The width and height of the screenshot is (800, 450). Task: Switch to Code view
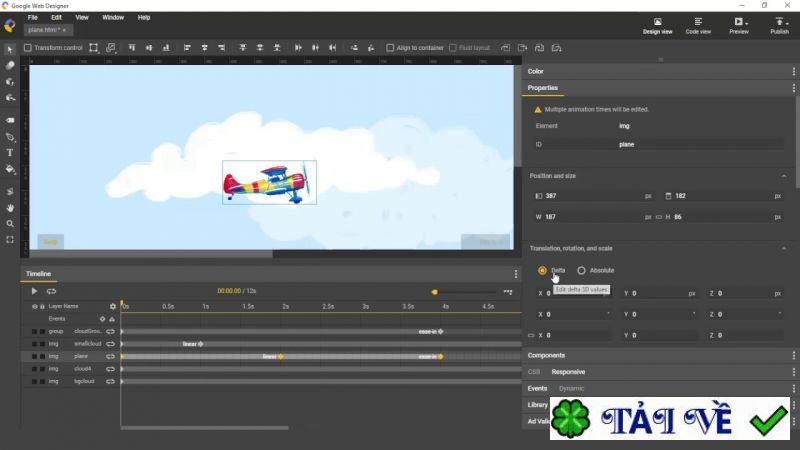[698, 25]
